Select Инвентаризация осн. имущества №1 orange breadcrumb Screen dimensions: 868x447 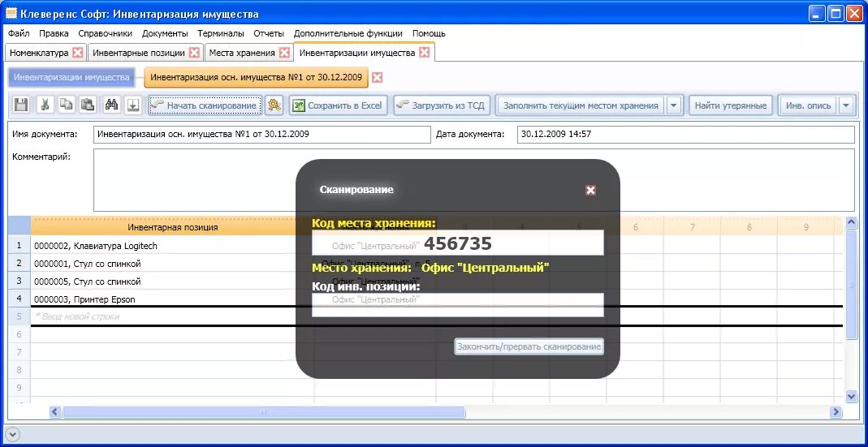pyautogui.click(x=257, y=77)
